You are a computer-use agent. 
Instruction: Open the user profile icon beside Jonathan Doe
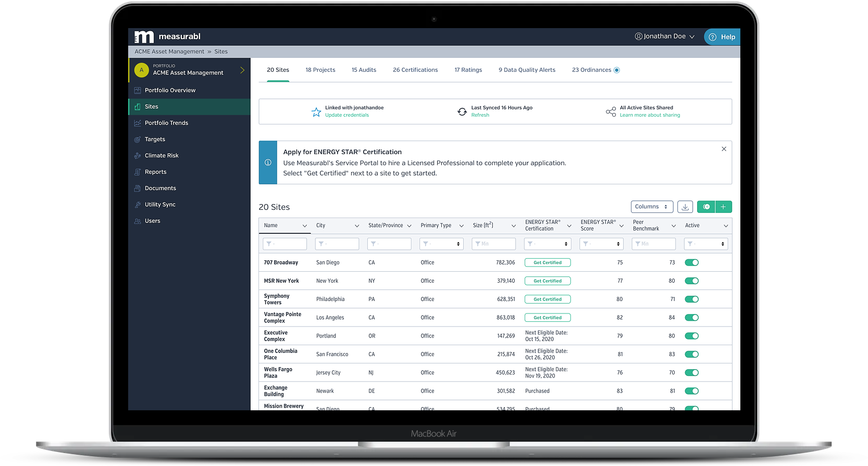point(638,36)
